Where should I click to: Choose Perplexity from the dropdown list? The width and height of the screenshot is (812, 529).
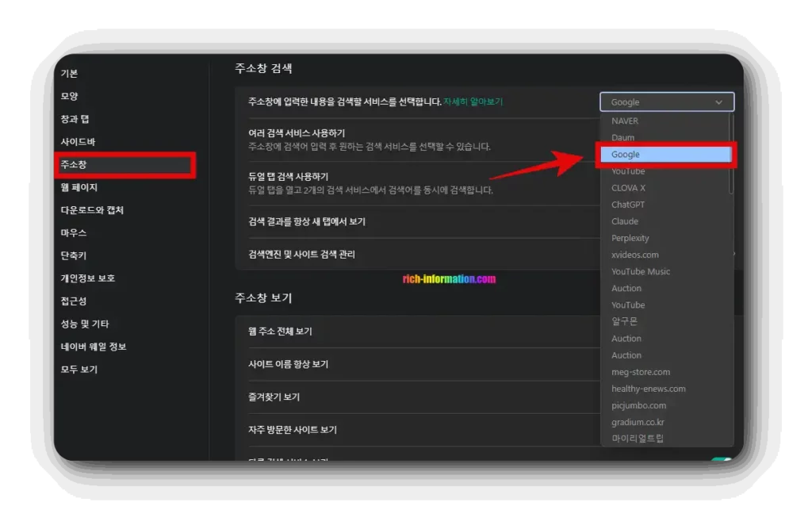click(x=665, y=239)
